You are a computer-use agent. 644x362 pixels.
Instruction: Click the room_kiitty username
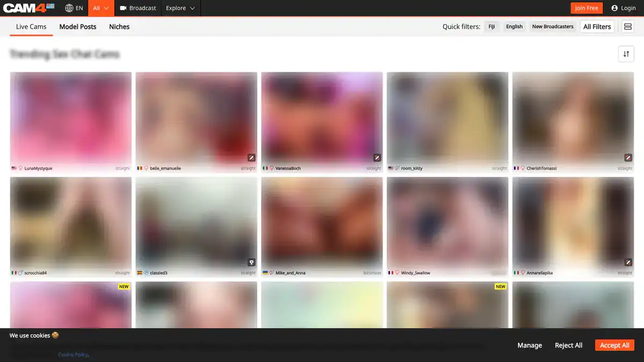pyautogui.click(x=412, y=168)
